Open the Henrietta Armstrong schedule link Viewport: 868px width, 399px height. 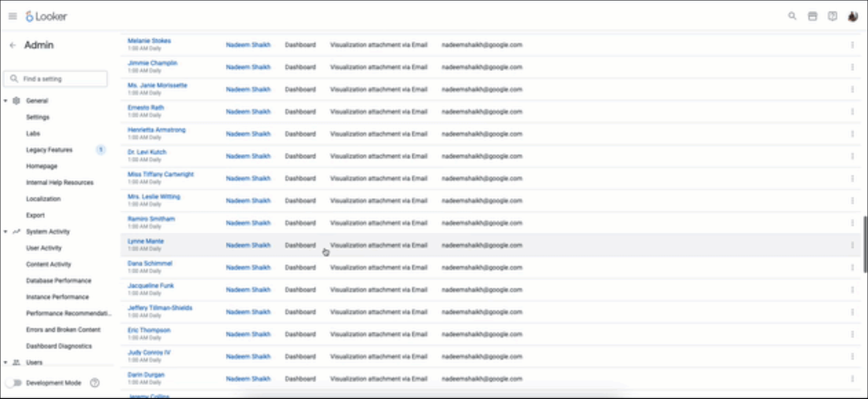[x=156, y=130]
